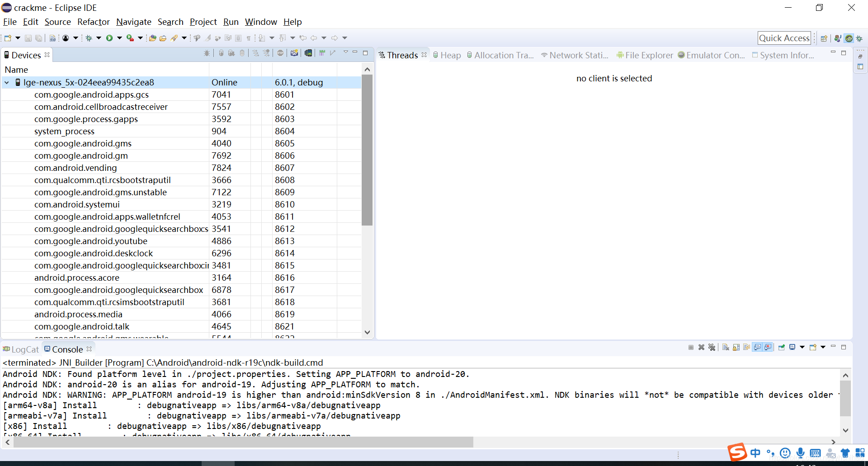
Task: Open the Window menu
Action: click(261, 22)
